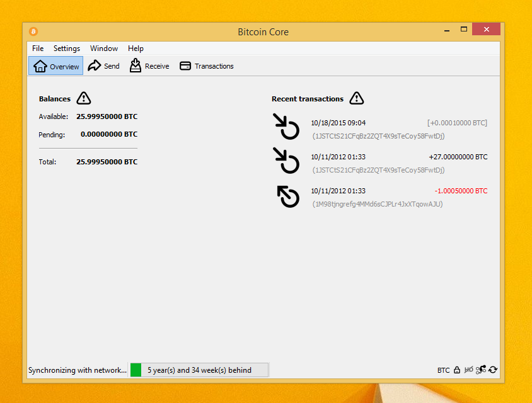Click the outgoing icon for -1.00050000 BTC transaction
The height and width of the screenshot is (403, 532).
[288, 196]
